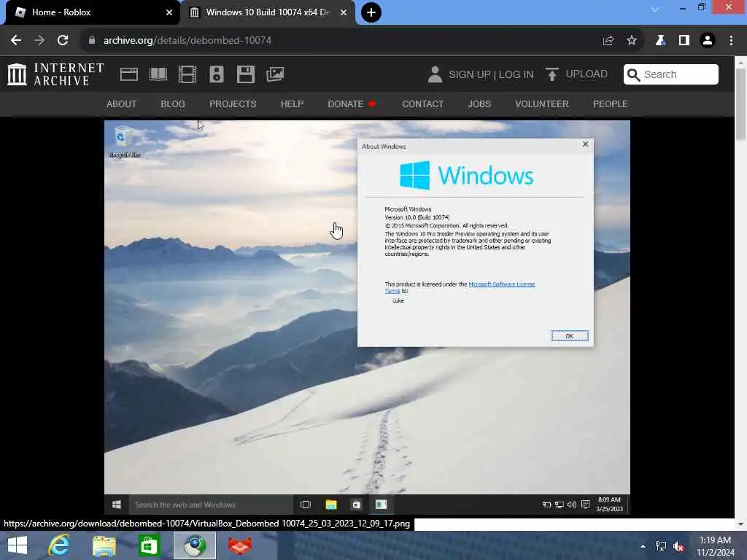
Task: Open the taskbar clock 1:19 AM
Action: [x=716, y=546]
